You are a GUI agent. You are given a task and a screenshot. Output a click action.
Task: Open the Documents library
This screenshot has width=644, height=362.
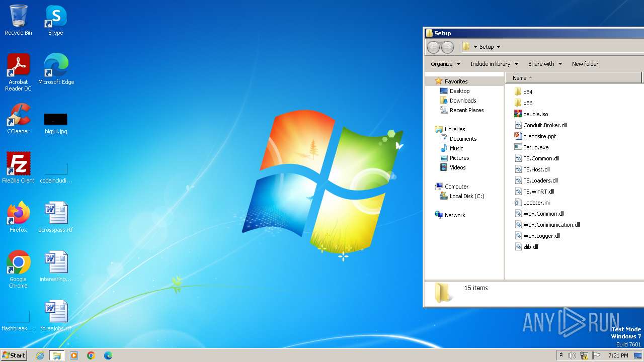tap(463, 139)
